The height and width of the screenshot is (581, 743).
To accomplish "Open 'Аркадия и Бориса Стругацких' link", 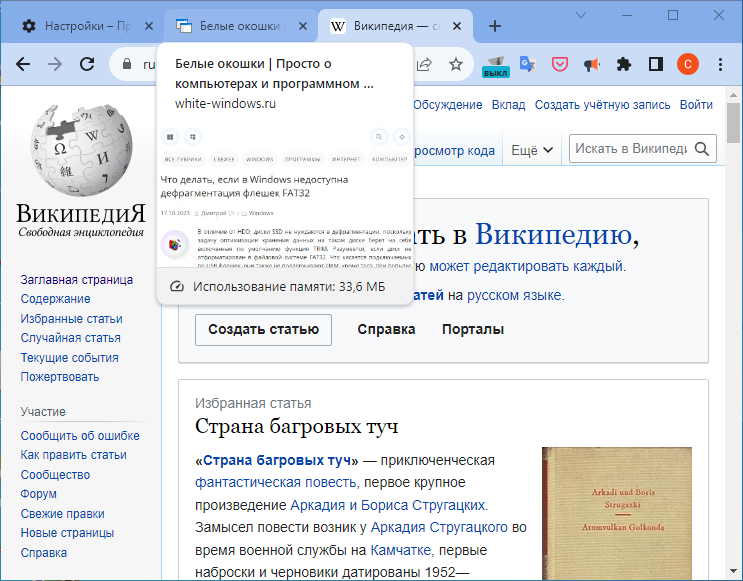I will tap(388, 505).
